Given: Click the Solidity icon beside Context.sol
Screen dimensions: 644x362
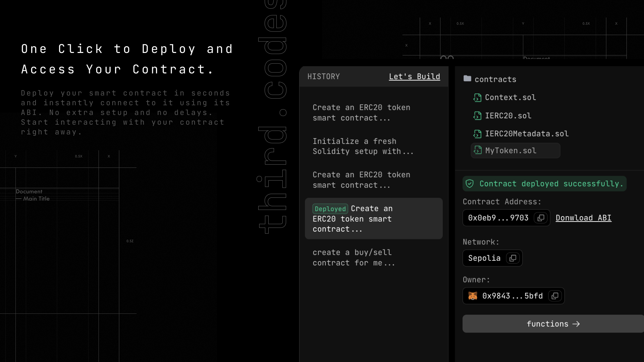Looking at the screenshot, I should (x=478, y=98).
